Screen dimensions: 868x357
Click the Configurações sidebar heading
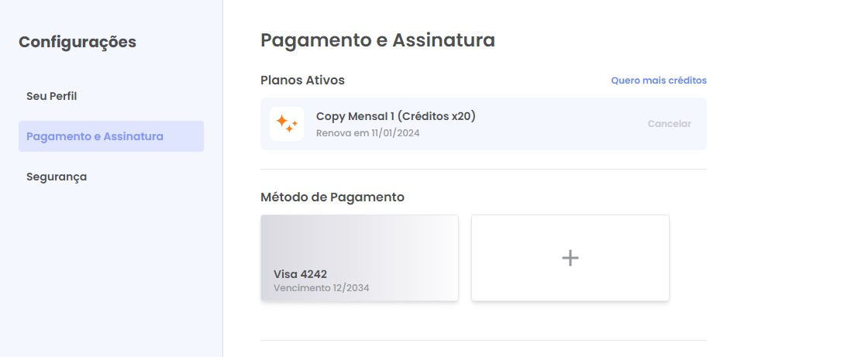tap(77, 42)
